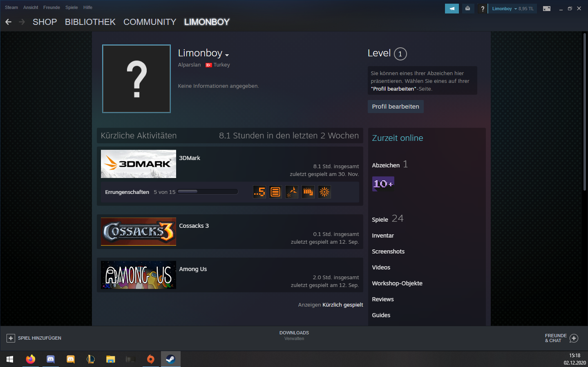Open the 3DMark game link

click(x=190, y=158)
